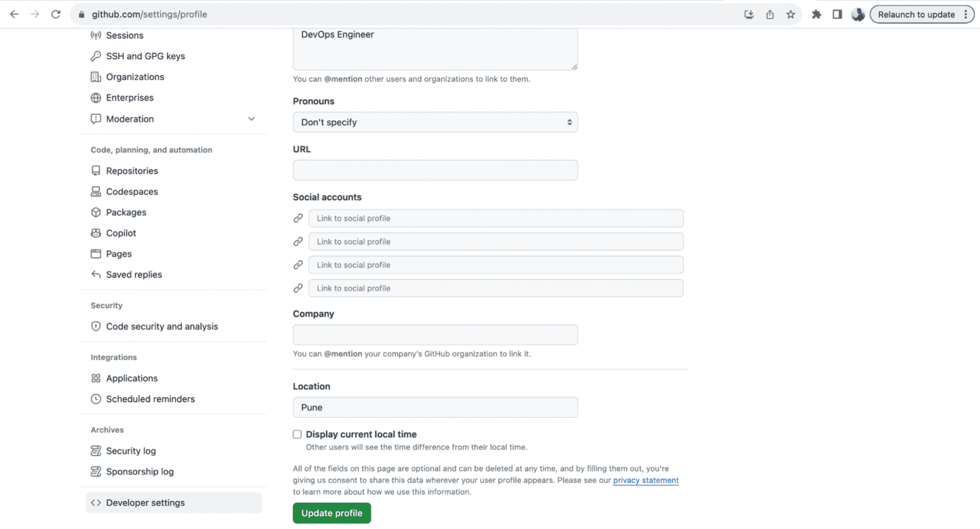Open Saved replies via the reply arrow icon
Viewport: 980px width, 529px height.
click(x=96, y=274)
